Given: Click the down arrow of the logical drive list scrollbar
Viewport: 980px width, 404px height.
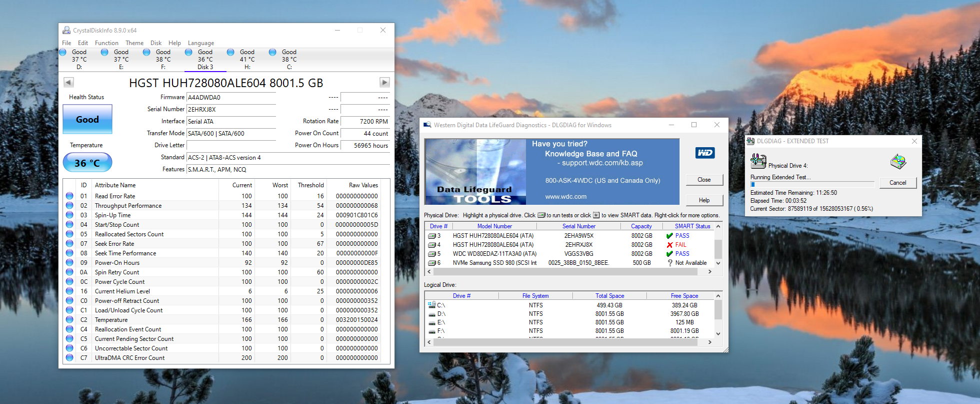Looking at the screenshot, I should (x=718, y=334).
